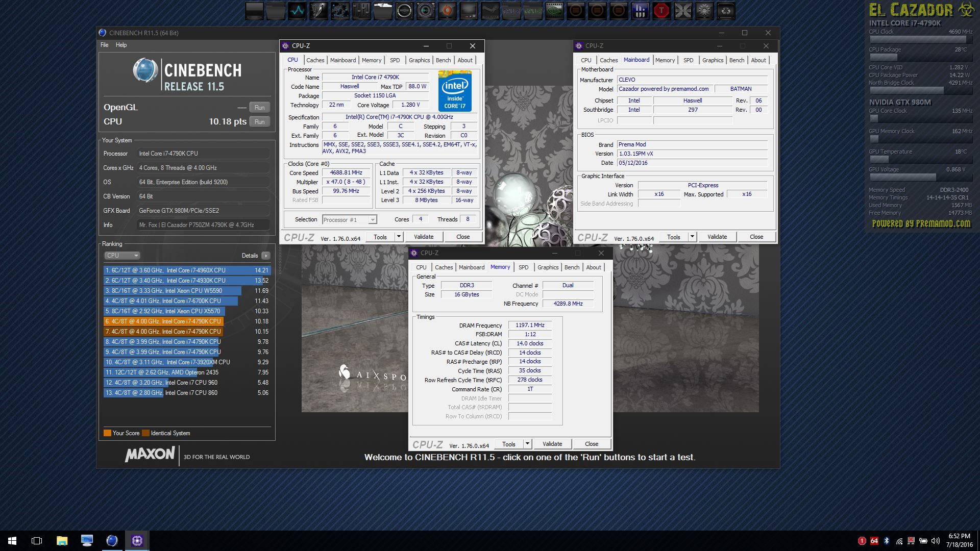Switch to SPD tab in Memory window
This screenshot has height=551, width=980.
pyautogui.click(x=524, y=267)
